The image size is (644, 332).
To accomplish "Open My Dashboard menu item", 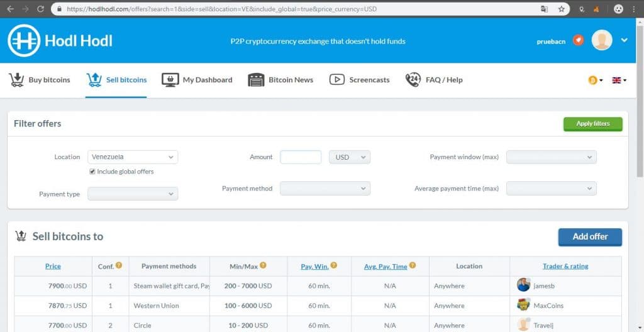I will (x=197, y=80).
